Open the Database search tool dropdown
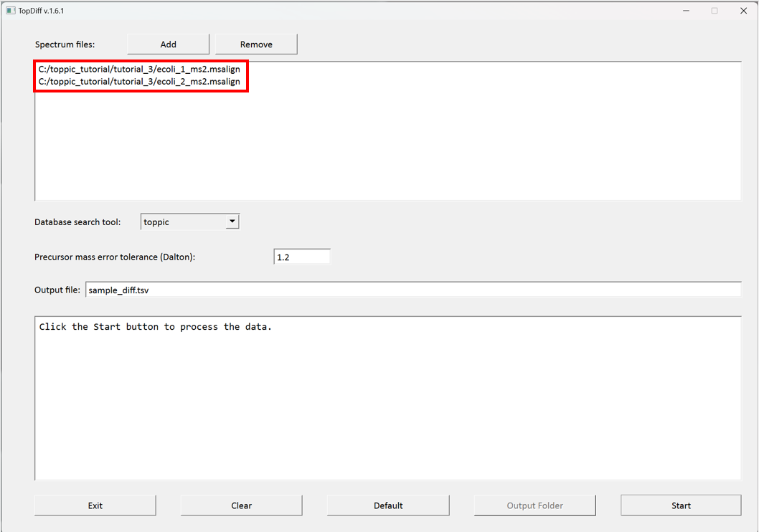Image resolution: width=759 pixels, height=532 pixels. coord(190,222)
